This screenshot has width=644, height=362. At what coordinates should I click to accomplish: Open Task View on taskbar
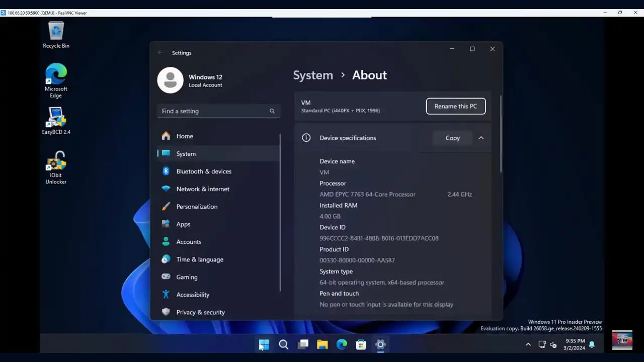click(x=303, y=344)
